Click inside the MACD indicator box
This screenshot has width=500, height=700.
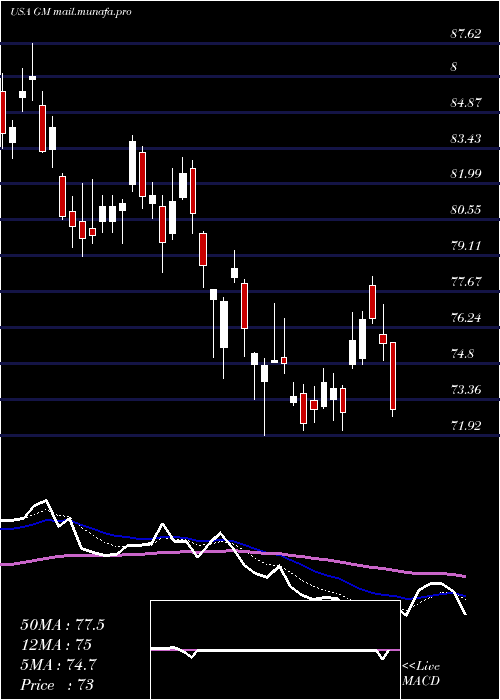point(275,650)
